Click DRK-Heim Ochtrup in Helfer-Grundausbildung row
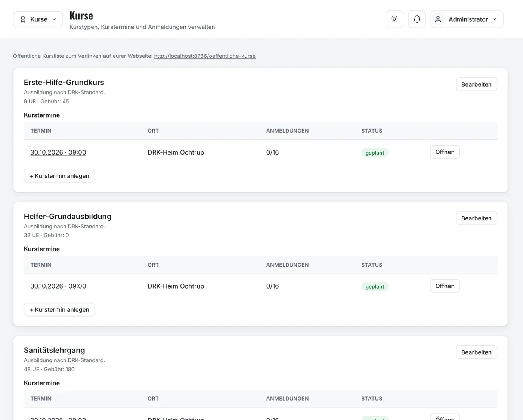 [176, 286]
